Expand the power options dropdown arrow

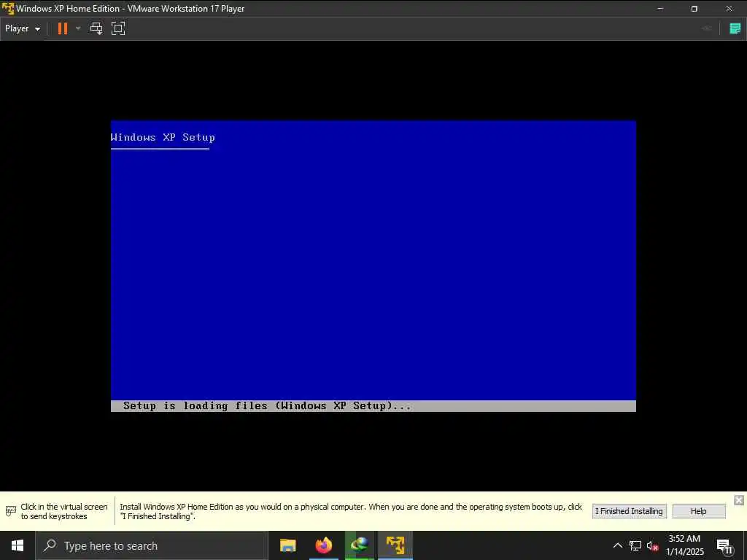[x=78, y=28]
